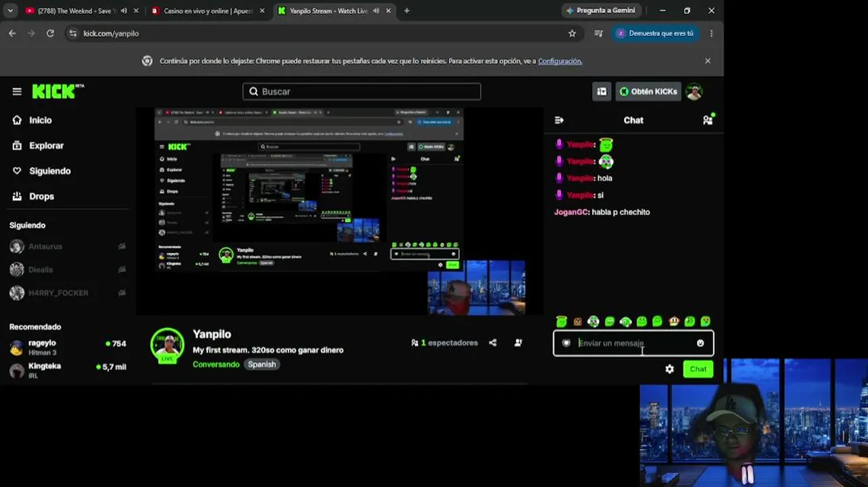This screenshot has height=487, width=868.
Task: Pick the first green emote in quick row
Action: (561, 321)
